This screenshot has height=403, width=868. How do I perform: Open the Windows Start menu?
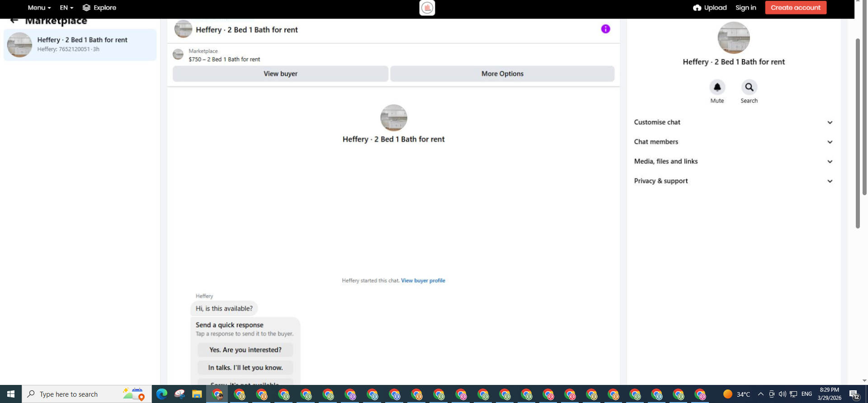tap(11, 394)
